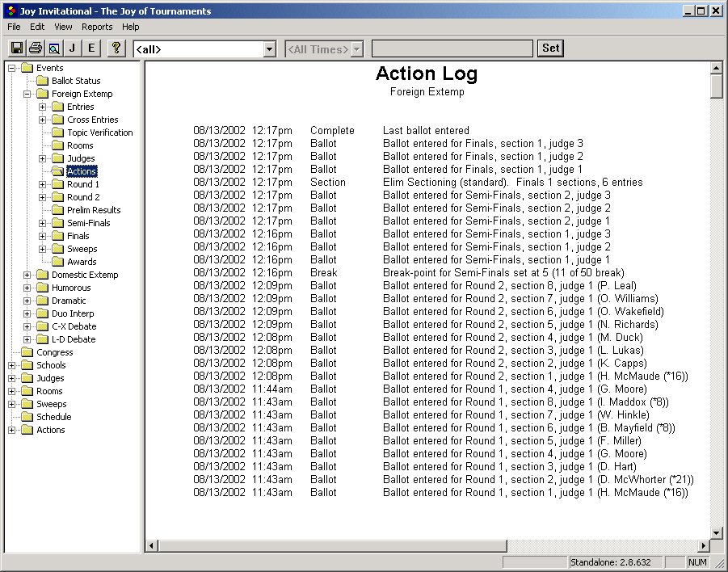The height and width of the screenshot is (572, 728).
Task: Click the horizontal scrollbar right arrow
Action: click(704, 545)
